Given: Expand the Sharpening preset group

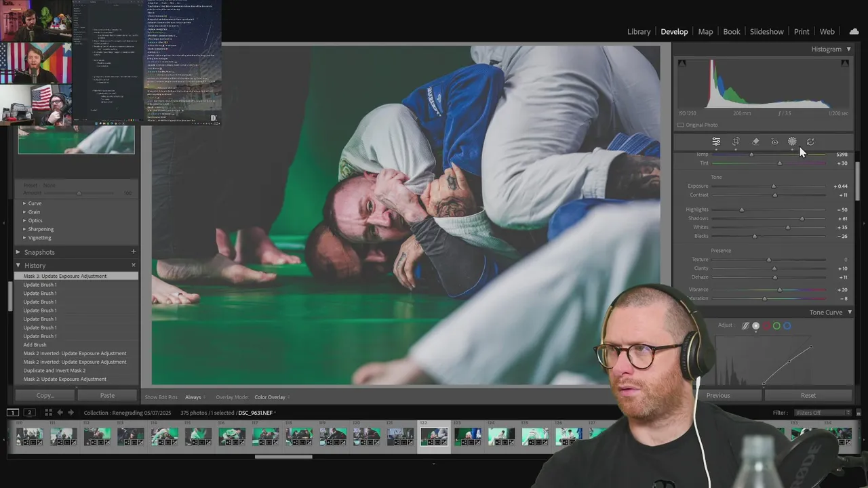Looking at the screenshot, I should [x=24, y=229].
